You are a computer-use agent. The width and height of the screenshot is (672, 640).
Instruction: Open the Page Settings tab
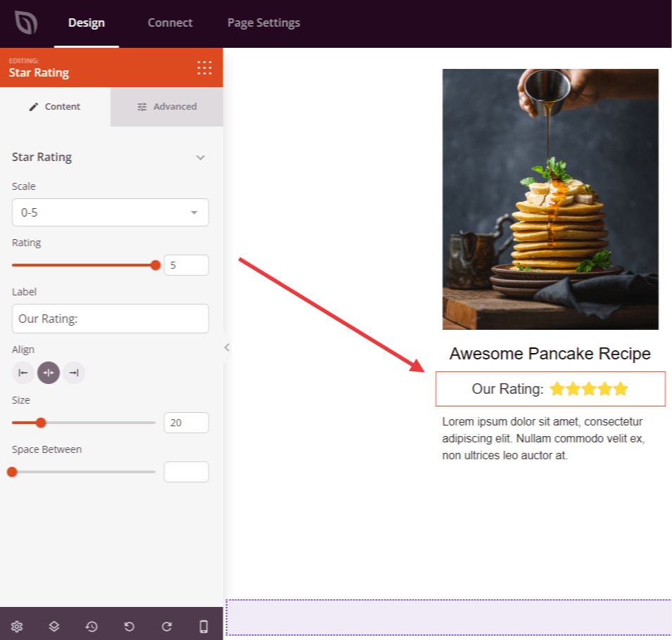263,23
